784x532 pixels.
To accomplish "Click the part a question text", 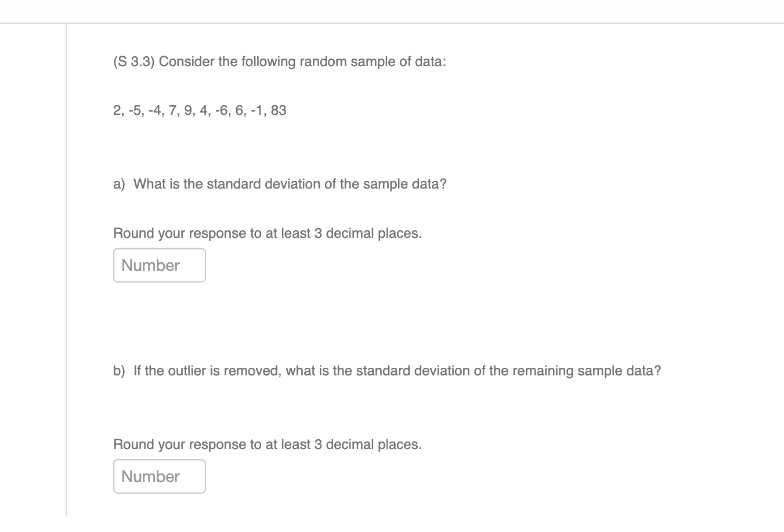I will (x=280, y=183).
